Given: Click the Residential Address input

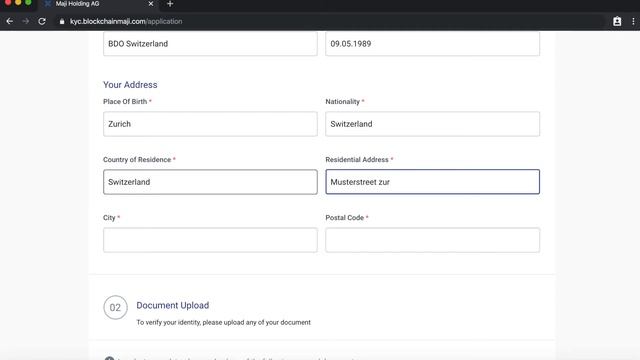Looking at the screenshot, I should [432, 182].
